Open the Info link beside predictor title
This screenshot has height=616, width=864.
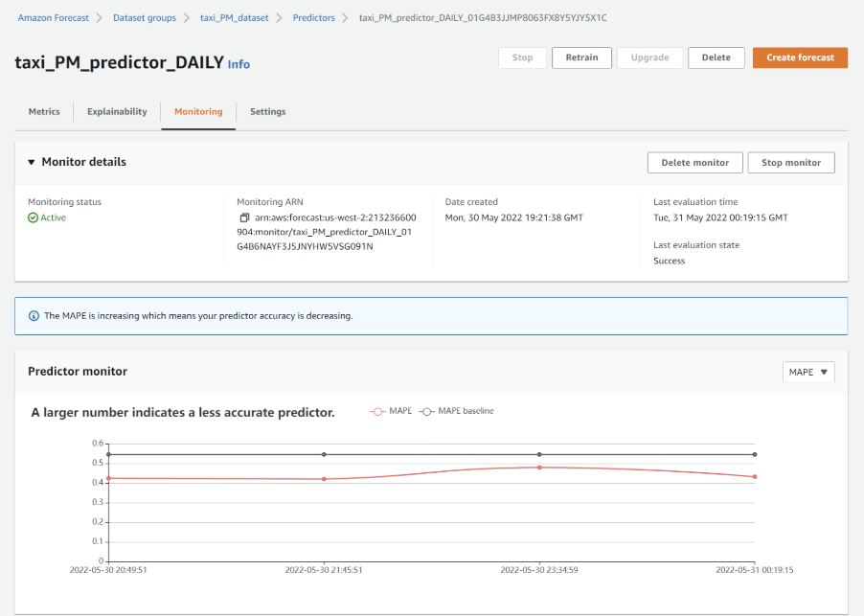pyautogui.click(x=239, y=64)
